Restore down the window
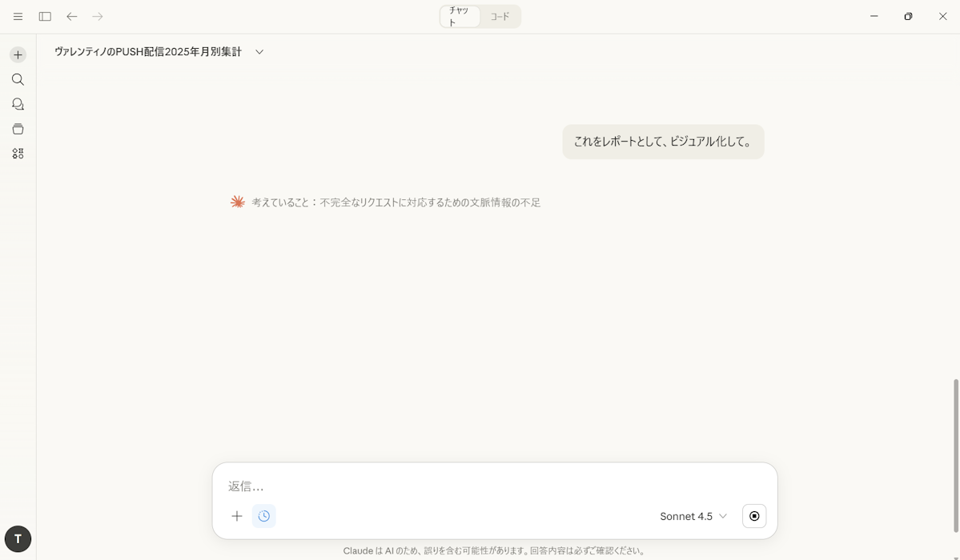The width and height of the screenshot is (960, 560). pos(909,17)
